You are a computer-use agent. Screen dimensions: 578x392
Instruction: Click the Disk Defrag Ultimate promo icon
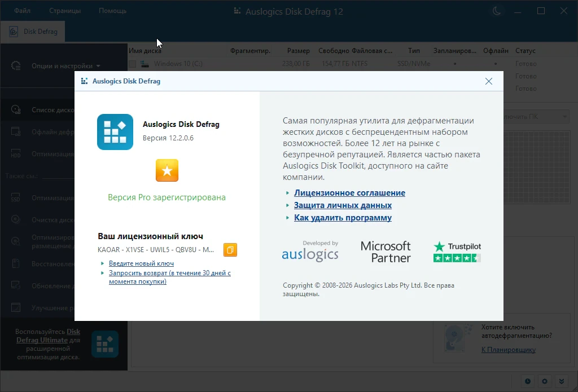pos(105,344)
